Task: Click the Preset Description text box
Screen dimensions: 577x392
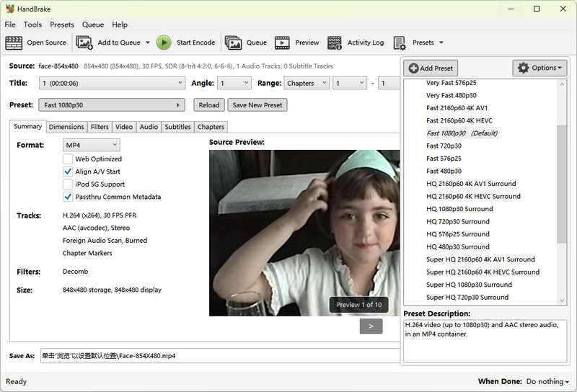Action: (485, 341)
